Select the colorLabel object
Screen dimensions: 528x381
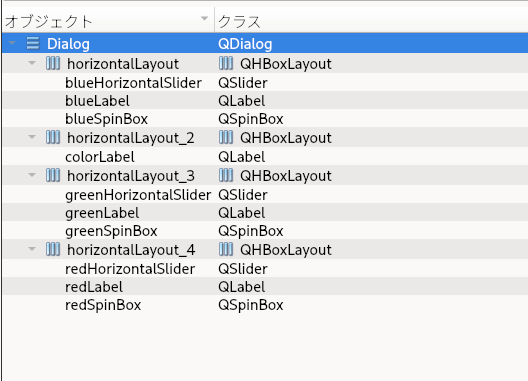pyautogui.click(x=100, y=157)
